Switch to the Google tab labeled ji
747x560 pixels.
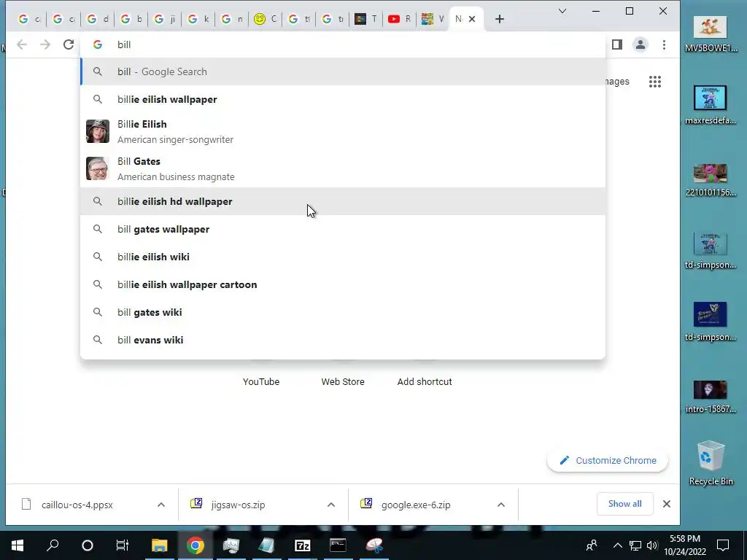coord(165,19)
